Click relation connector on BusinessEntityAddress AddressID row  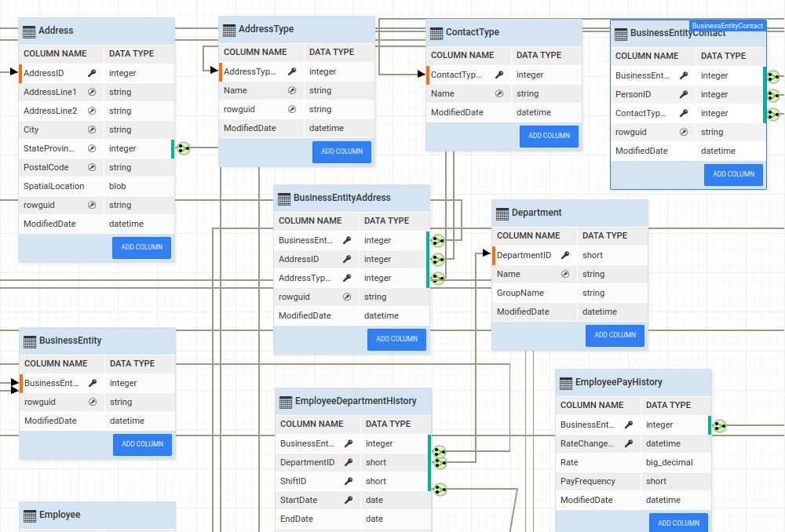coord(438,259)
